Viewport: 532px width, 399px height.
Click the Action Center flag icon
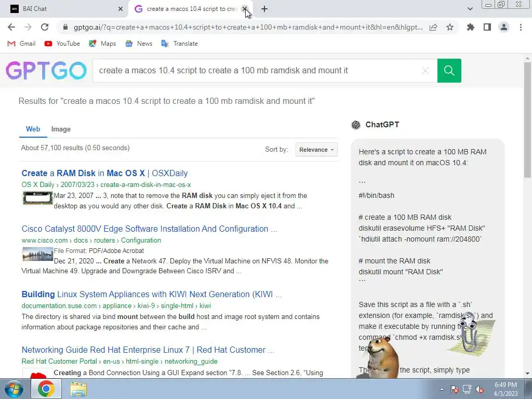455,389
